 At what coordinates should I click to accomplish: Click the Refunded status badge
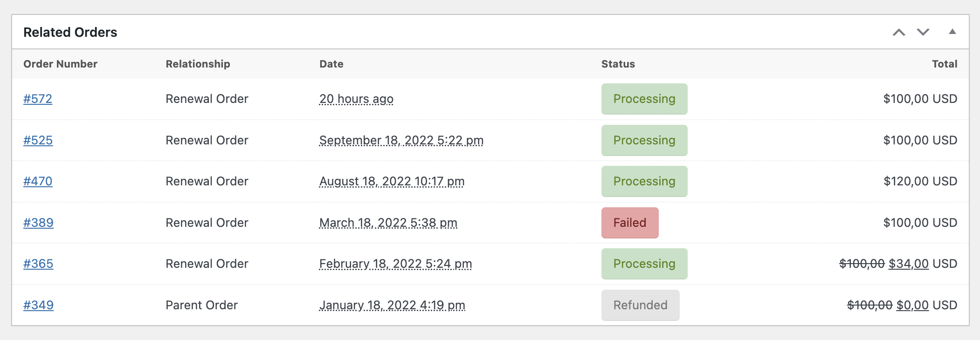640,305
